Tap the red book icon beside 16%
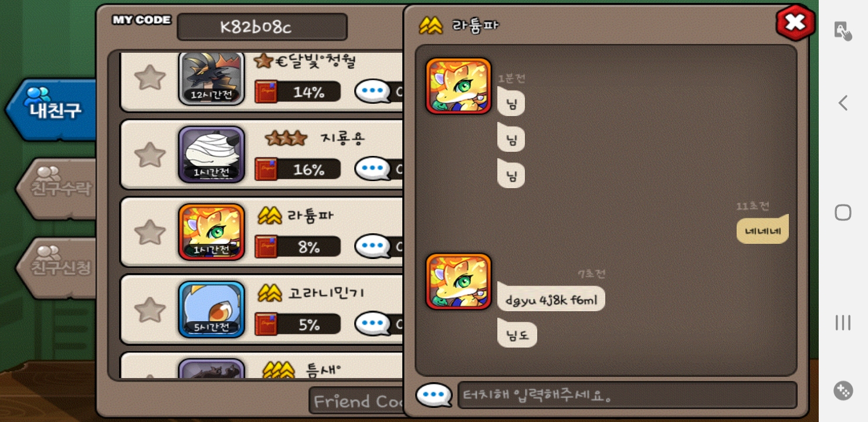Viewport: 868px width, 422px height. click(x=266, y=169)
